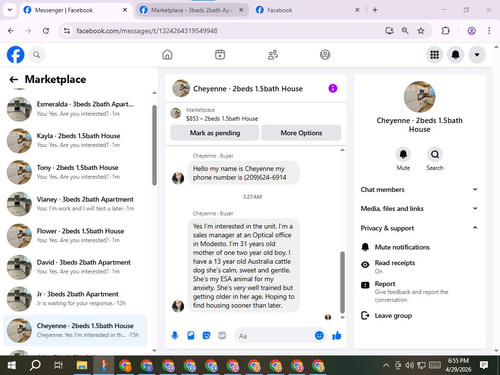The width and height of the screenshot is (500, 375).
Task: Choose a sticker icon
Action: pyautogui.click(x=206, y=335)
